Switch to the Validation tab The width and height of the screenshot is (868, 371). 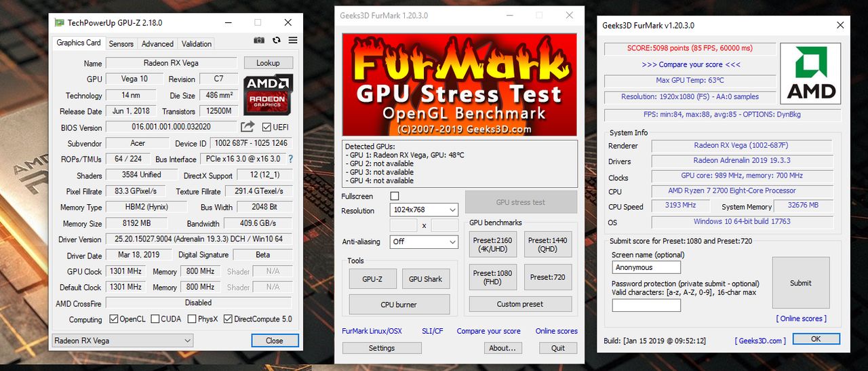pos(197,43)
